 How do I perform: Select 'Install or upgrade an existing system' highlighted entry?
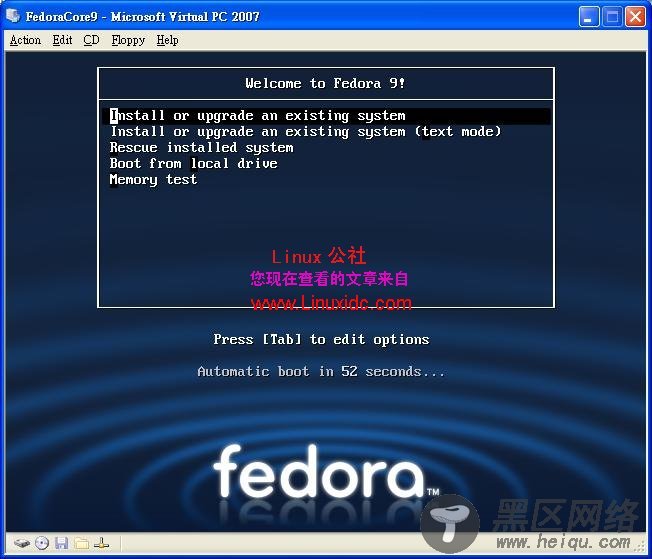(x=326, y=116)
